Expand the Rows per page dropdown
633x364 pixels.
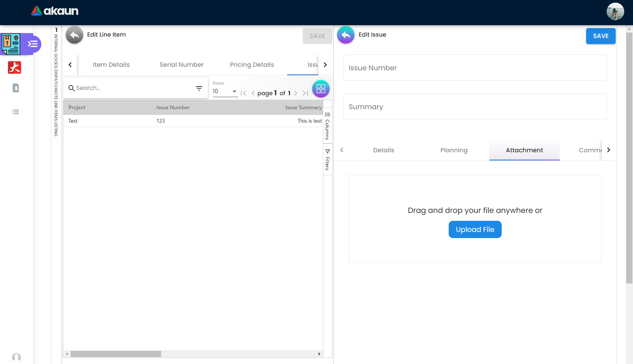[x=225, y=91]
